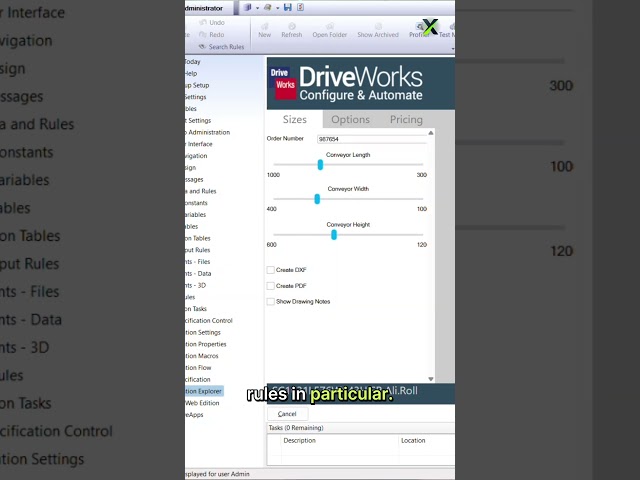Open the Specification Control sidebar item
The width and height of the screenshot is (640, 480).
point(209,321)
